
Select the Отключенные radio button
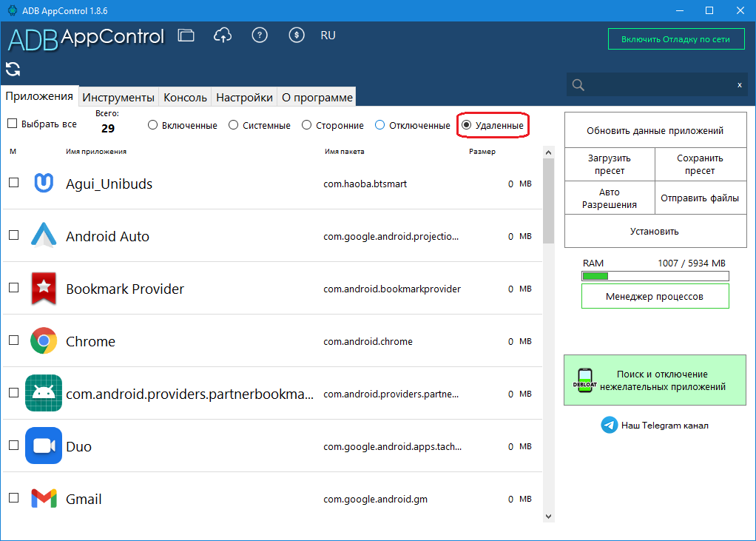pyautogui.click(x=380, y=125)
